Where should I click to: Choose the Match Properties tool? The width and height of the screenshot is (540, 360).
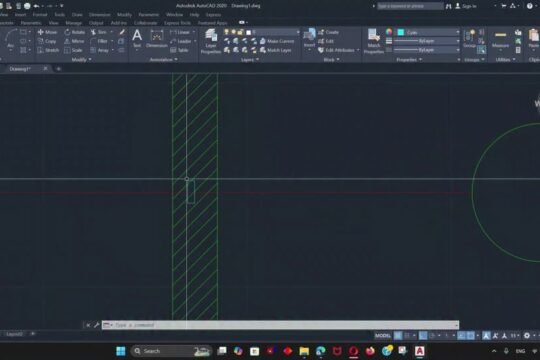[x=374, y=41]
